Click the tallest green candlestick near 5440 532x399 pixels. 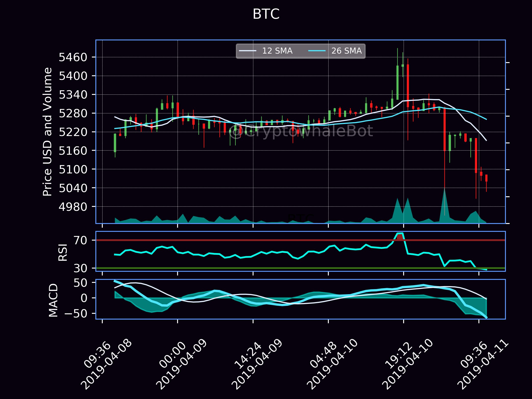coord(398,82)
